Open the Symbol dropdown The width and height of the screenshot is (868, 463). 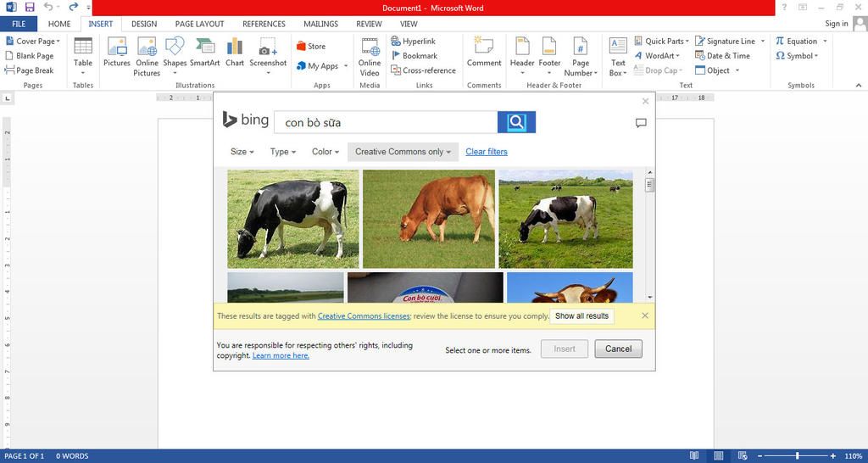(x=797, y=55)
